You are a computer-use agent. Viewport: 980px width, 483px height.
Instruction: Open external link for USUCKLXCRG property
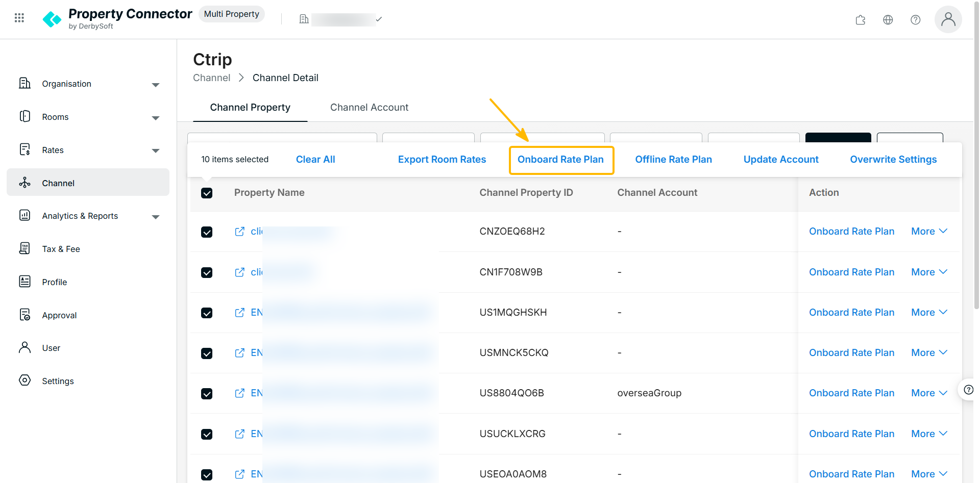coord(239,434)
